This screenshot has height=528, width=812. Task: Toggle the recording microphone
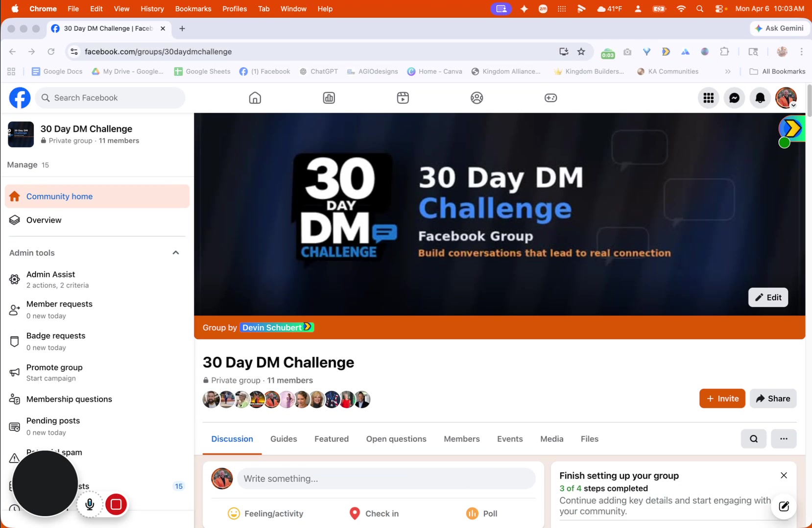point(90,504)
